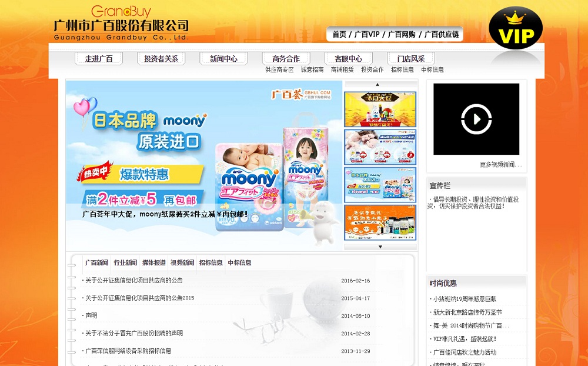Open the 广百供应链 link

point(442,35)
